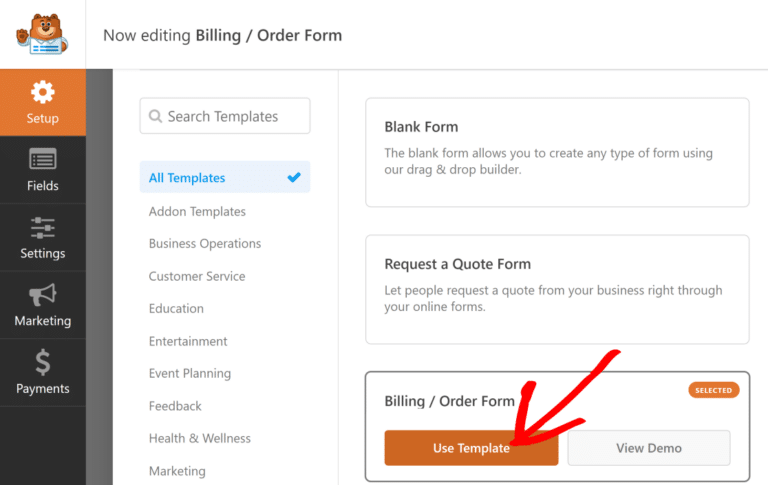Click the View Demo button

pos(649,448)
